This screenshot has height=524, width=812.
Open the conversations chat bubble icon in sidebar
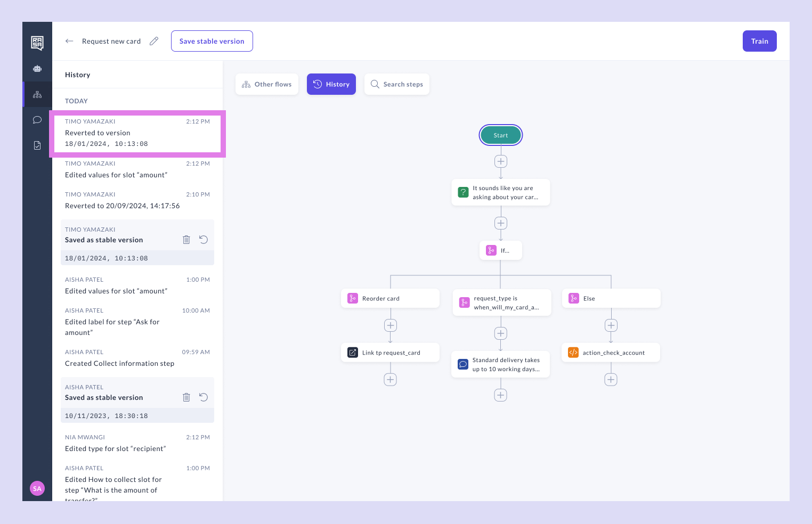(37, 120)
